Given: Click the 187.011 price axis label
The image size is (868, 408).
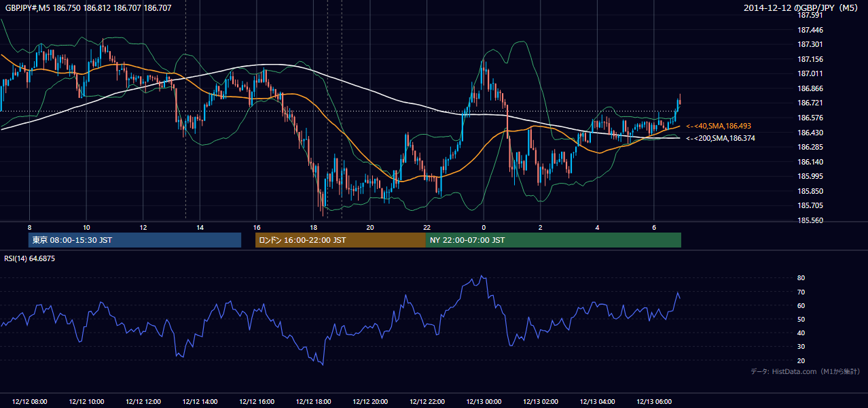Looking at the screenshot, I should click(x=810, y=74).
